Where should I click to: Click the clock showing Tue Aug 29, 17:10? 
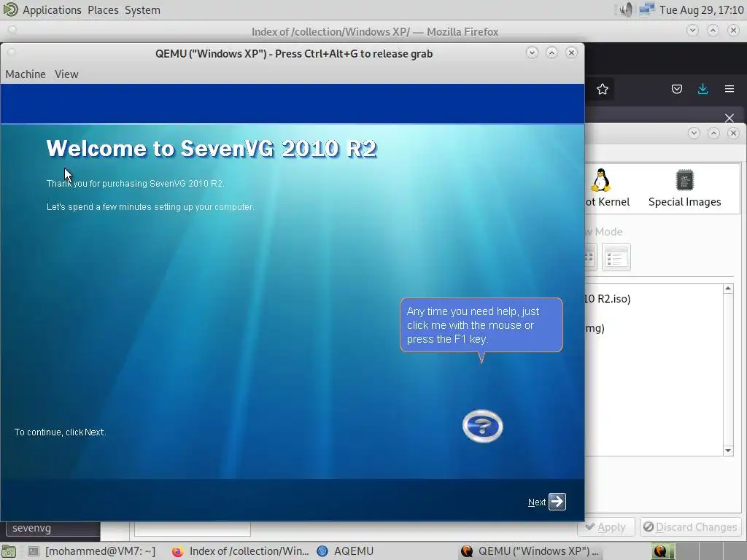pos(701,10)
